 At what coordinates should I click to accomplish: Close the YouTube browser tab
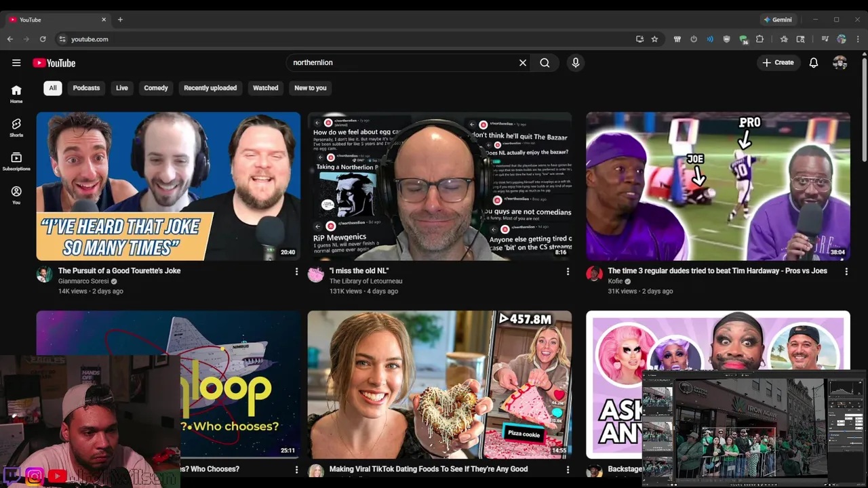tap(104, 20)
